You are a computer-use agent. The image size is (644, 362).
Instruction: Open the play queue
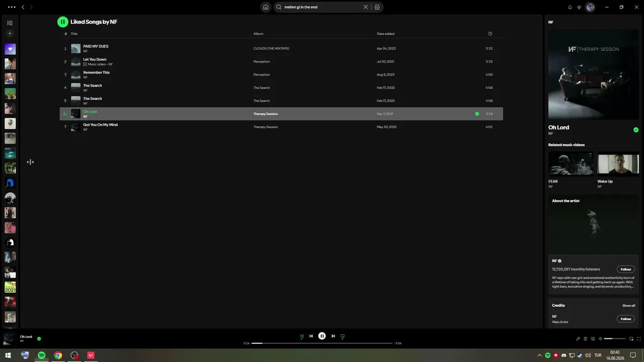click(585, 339)
